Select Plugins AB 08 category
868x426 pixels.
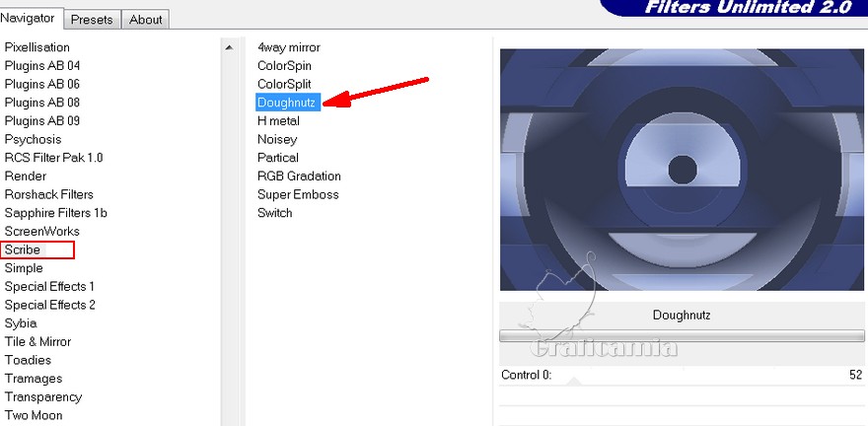pyautogui.click(x=42, y=103)
